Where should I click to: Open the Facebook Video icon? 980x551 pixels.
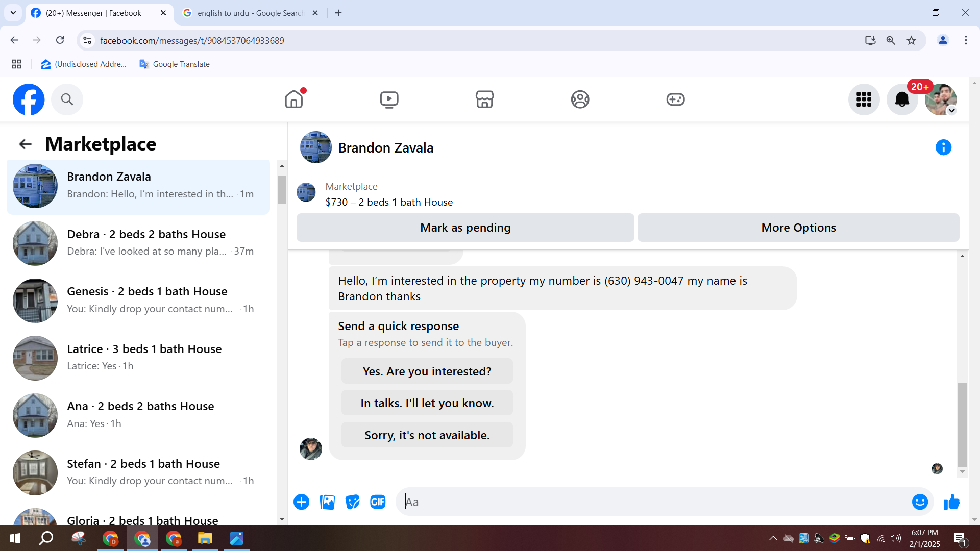pos(389,99)
